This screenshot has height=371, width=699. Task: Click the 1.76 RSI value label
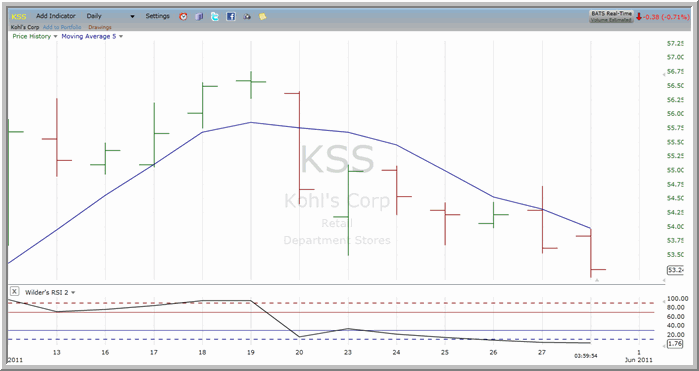[x=675, y=344]
